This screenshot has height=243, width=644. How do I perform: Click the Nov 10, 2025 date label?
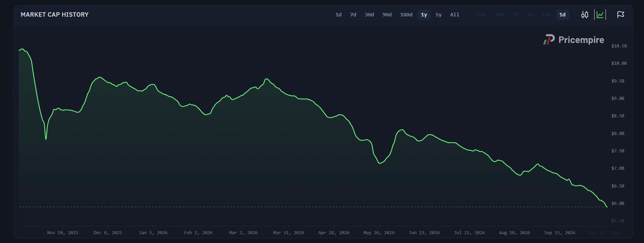[x=63, y=233]
